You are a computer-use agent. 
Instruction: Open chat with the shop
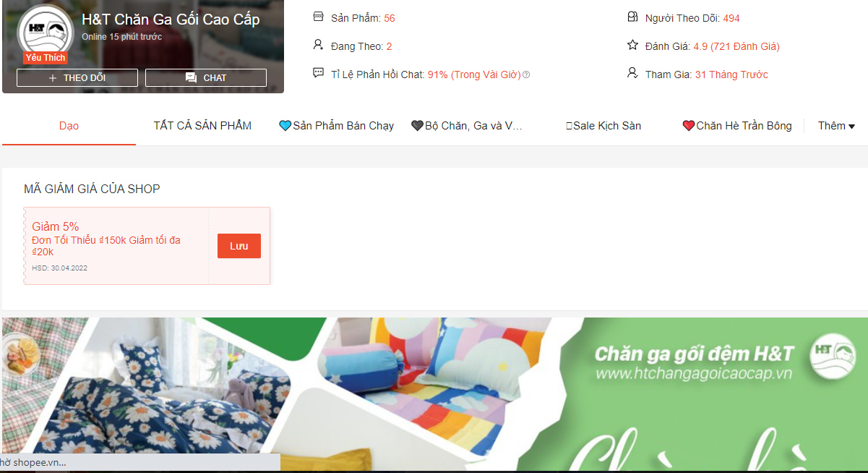click(206, 77)
